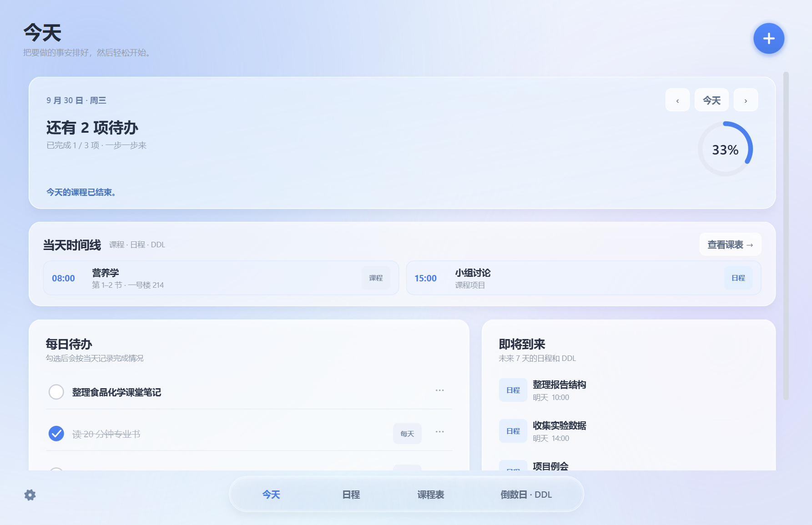
Task: Click the 课程 tag on 营养学
Action: [x=376, y=278]
